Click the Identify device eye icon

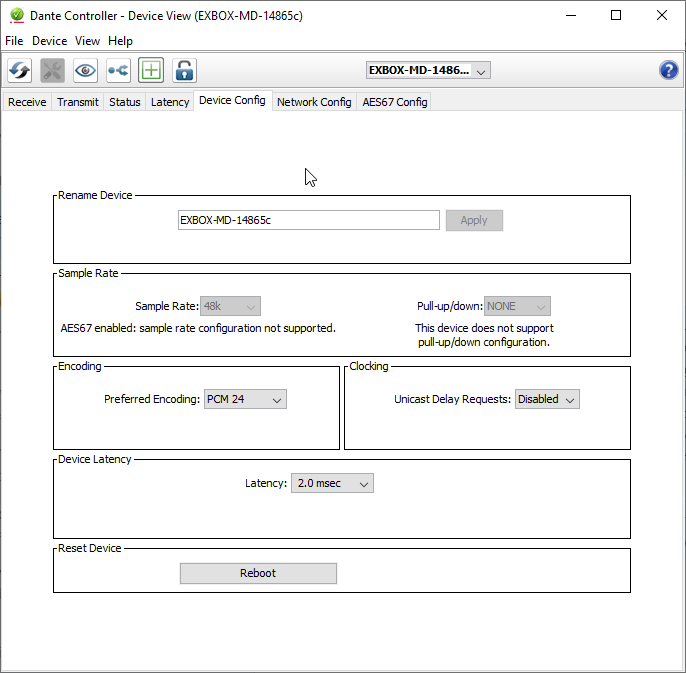[x=85, y=70]
